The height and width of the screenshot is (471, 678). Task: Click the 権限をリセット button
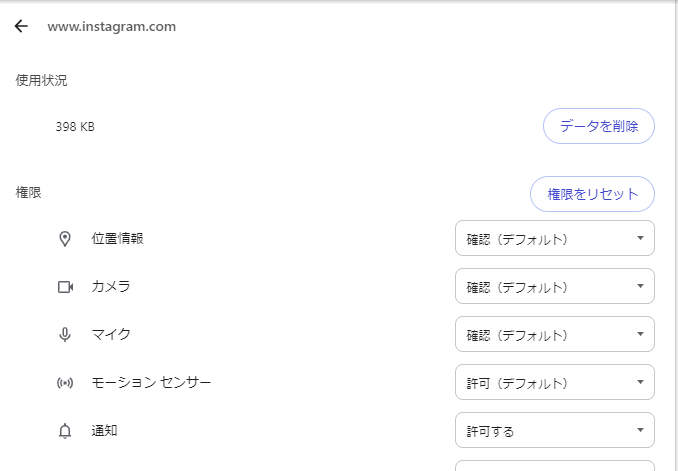pos(592,194)
